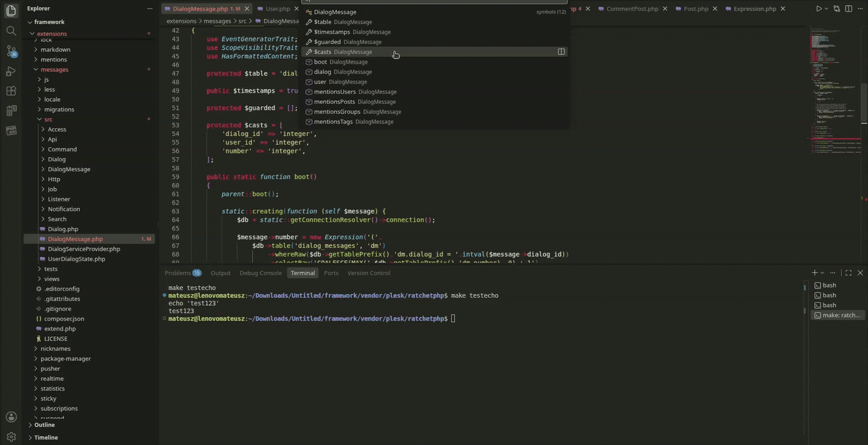The width and height of the screenshot is (868, 445).
Task: Collapse the messages folder
Action: click(54, 69)
